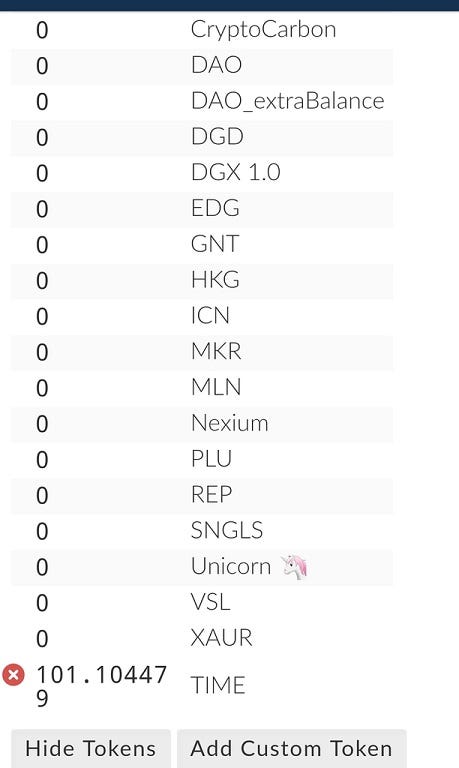Click the TIME balance 101.104479 value
Viewport: 459px width, 768px height.
[x=101, y=686]
